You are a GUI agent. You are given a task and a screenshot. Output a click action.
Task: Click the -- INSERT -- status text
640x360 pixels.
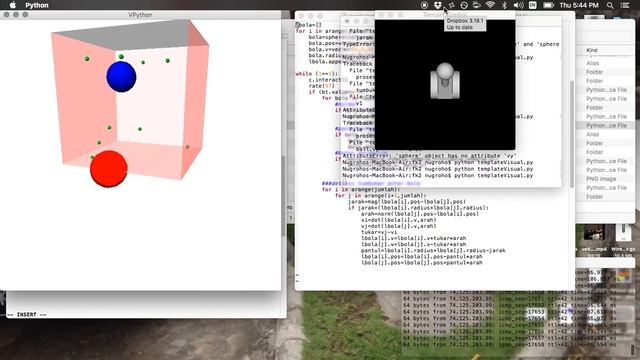[27, 315]
